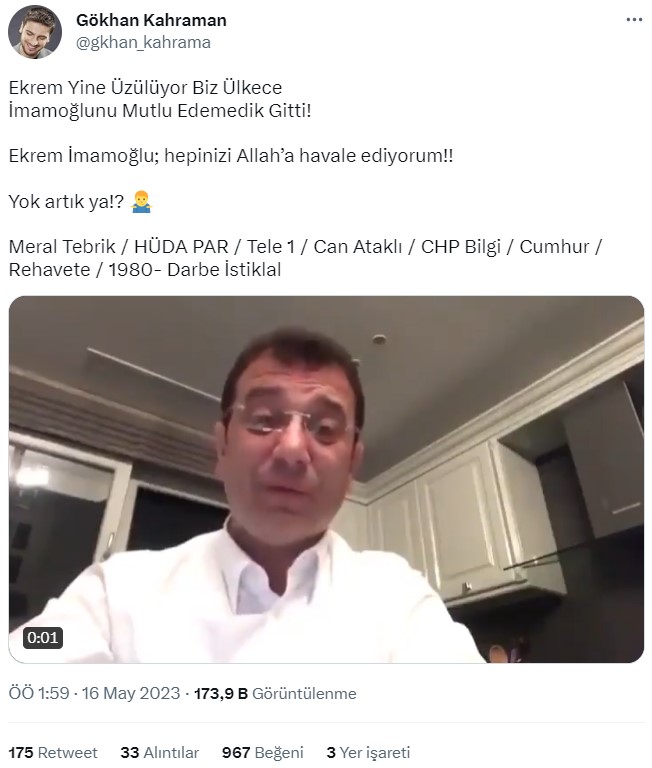Click the Can Ataklı text in tweet
Viewport: 652px width, 768px height.
pyautogui.click(x=358, y=247)
